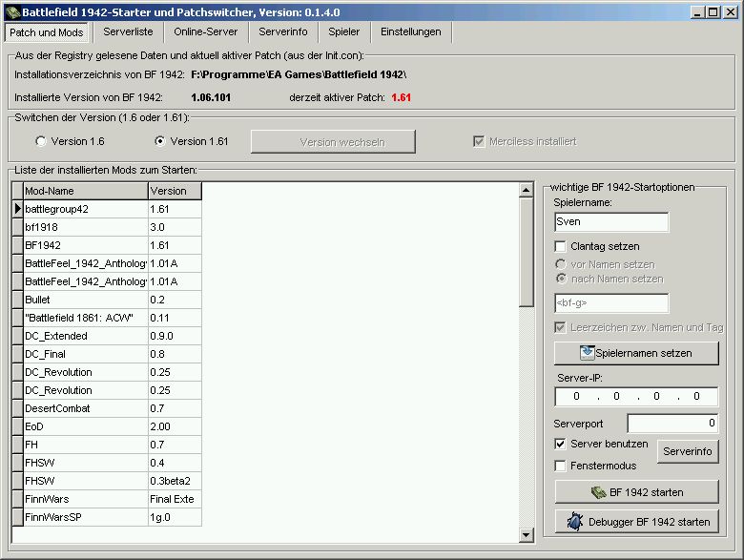
Task: Select the Version 1.61 radio button
Action: (159, 141)
